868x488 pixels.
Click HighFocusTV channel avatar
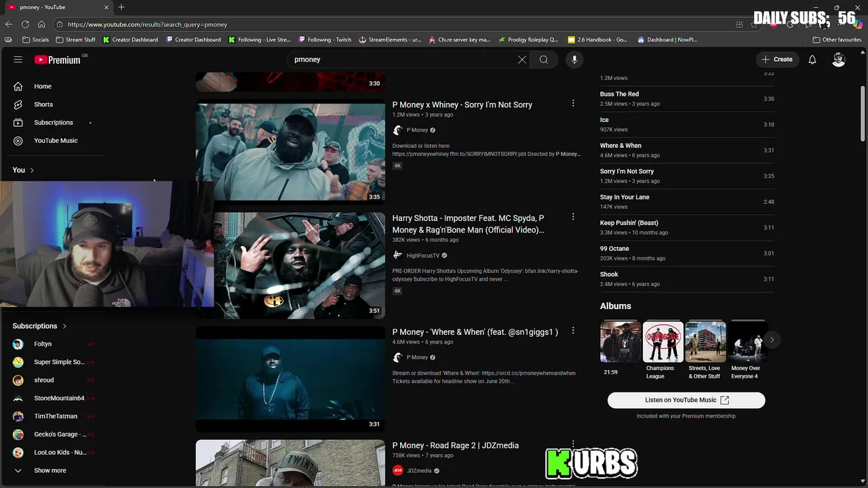click(398, 256)
